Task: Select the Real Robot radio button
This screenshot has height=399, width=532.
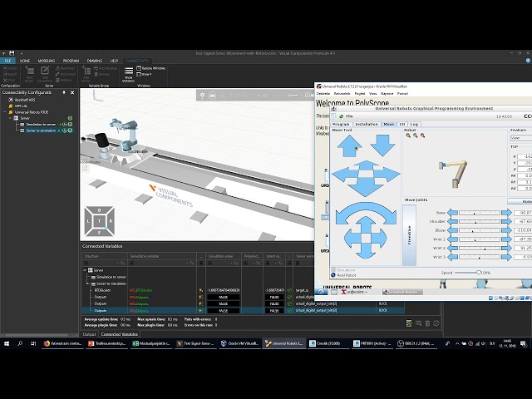Action: (x=334, y=273)
